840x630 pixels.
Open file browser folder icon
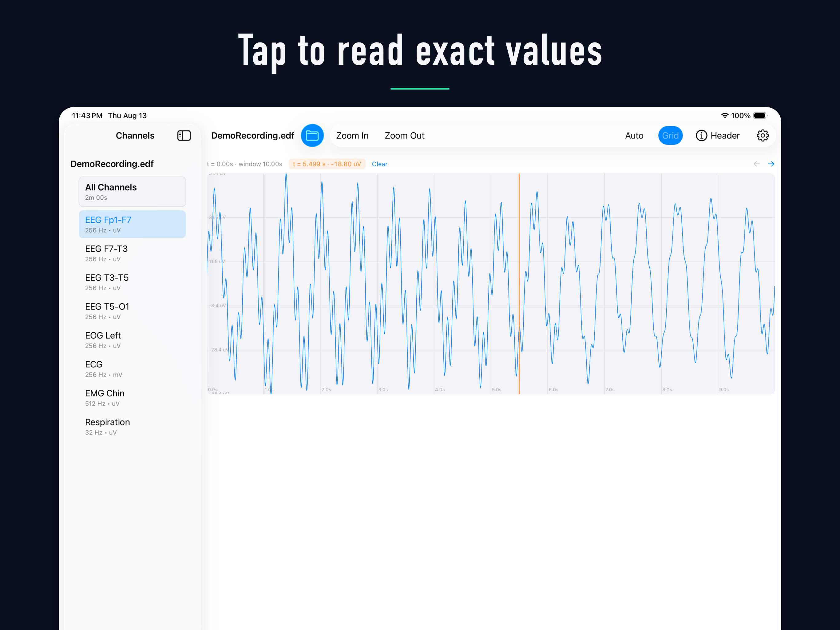click(312, 136)
